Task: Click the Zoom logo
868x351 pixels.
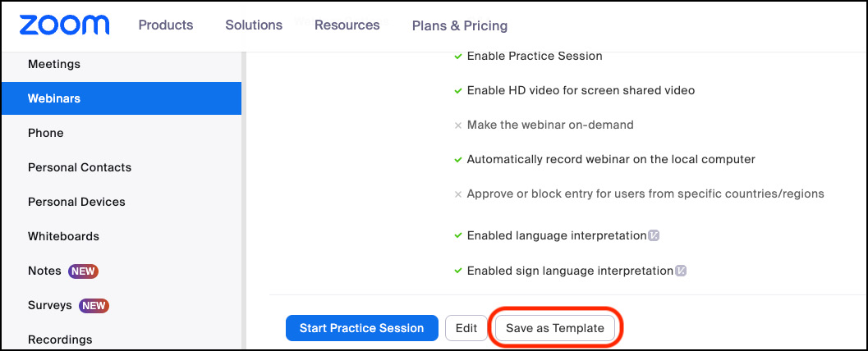Action: (x=64, y=25)
